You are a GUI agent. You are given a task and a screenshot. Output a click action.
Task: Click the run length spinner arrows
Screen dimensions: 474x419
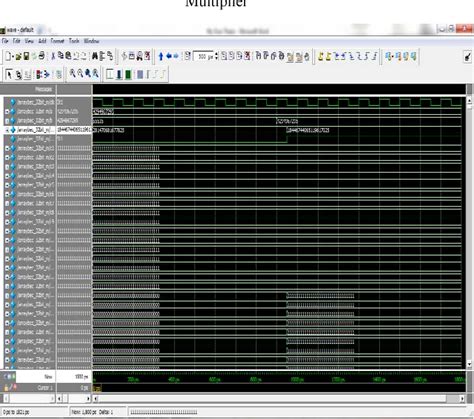pyautogui.click(x=217, y=56)
